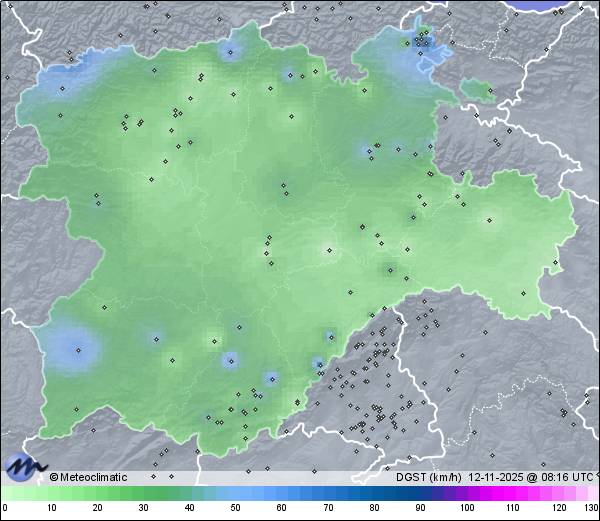
Task: Click the blue area in the top-right corner
Action: [556, 5]
